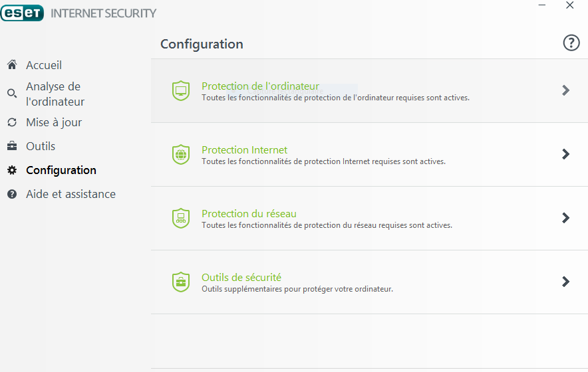Open the Protection Internet link
Screen dimensions: 588x372
245,150
